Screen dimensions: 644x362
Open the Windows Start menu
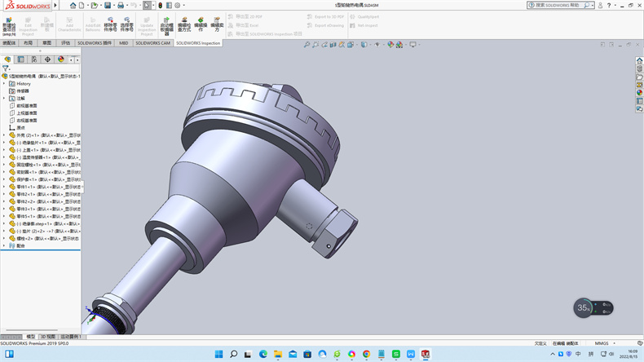coord(218,354)
